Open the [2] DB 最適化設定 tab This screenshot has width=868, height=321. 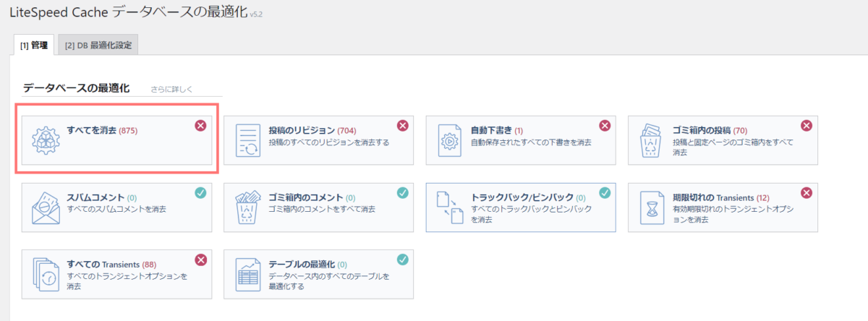pyautogui.click(x=98, y=45)
